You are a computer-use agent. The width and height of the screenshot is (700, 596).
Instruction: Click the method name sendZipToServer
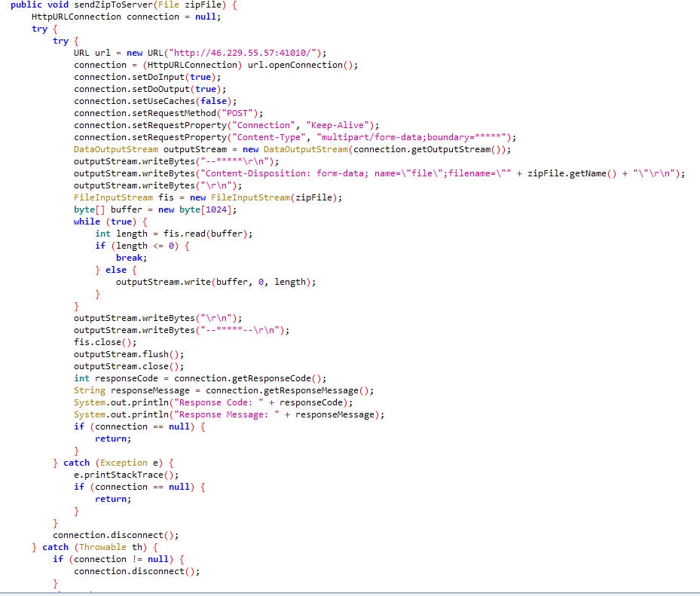pos(113,5)
